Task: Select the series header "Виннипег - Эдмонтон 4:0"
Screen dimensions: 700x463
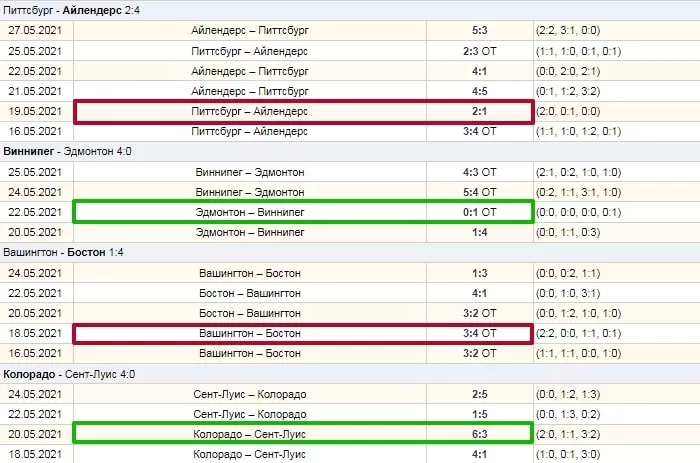Action: pos(67,151)
